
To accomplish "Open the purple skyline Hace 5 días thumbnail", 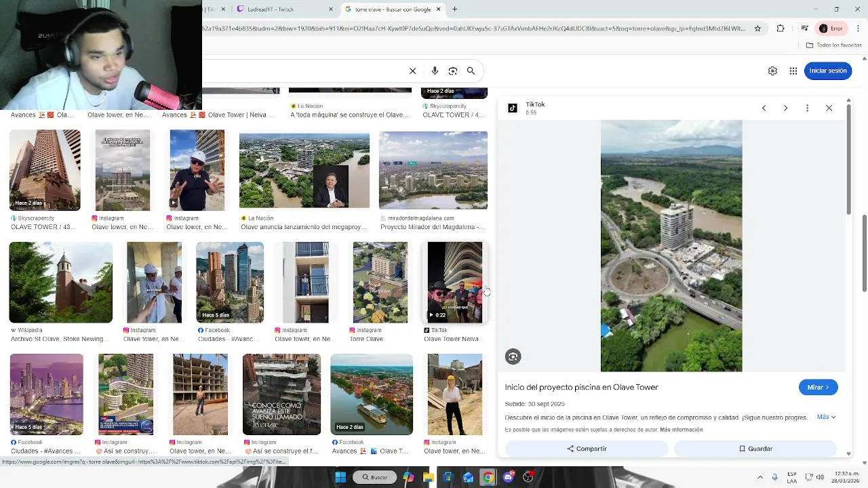I will (x=46, y=394).
